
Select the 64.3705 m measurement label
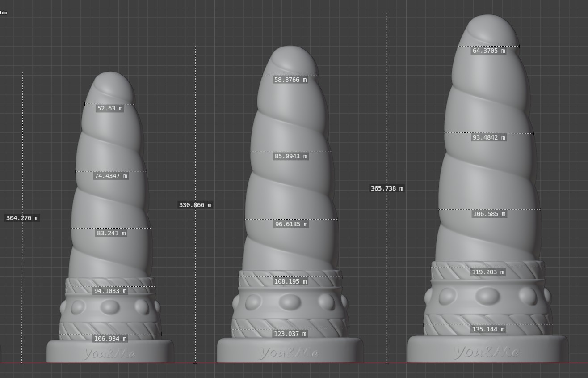coord(489,51)
